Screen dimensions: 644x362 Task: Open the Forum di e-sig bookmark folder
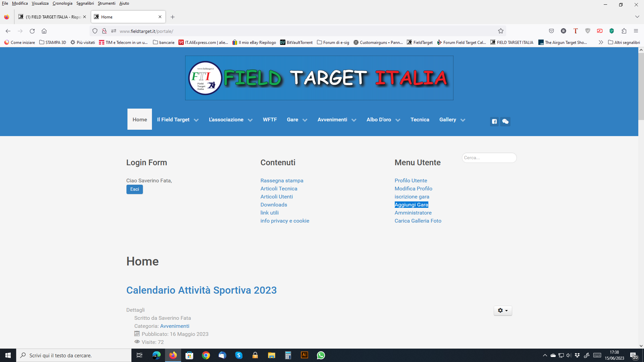(x=333, y=42)
